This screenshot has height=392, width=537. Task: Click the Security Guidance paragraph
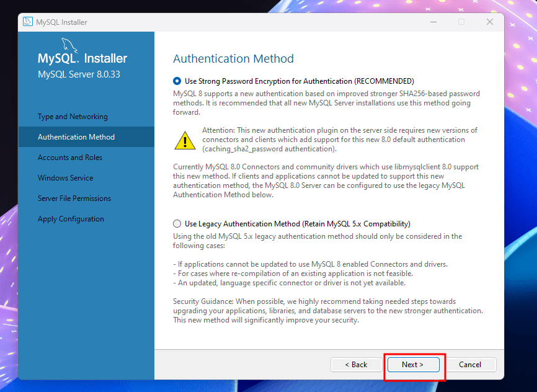tap(328, 311)
